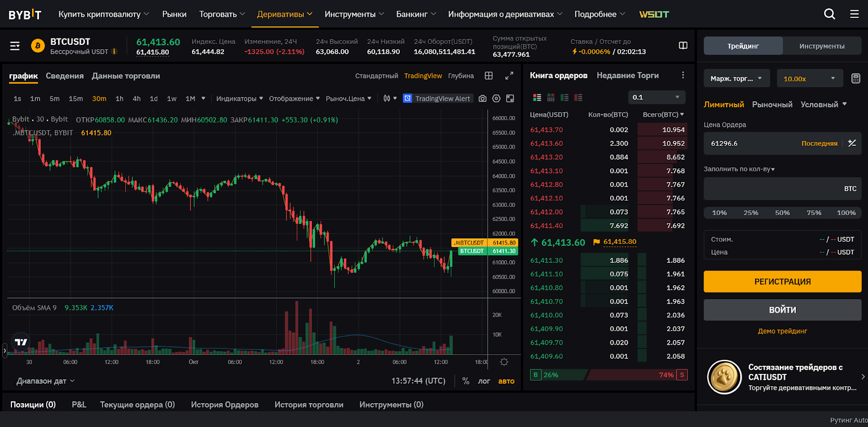This screenshot has width=868, height=427.
Task: Open the chart axis settings gear
Action: (504, 362)
